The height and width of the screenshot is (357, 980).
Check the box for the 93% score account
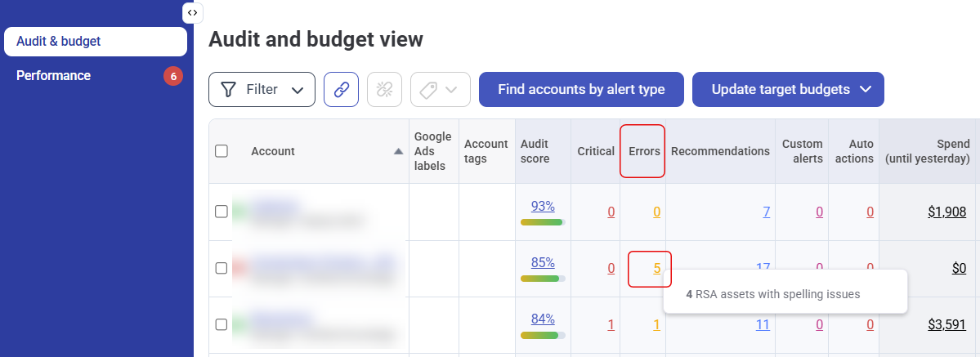(222, 212)
